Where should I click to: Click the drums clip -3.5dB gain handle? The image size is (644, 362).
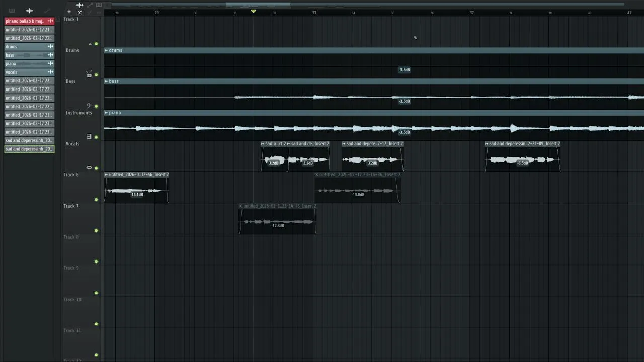coord(404,70)
